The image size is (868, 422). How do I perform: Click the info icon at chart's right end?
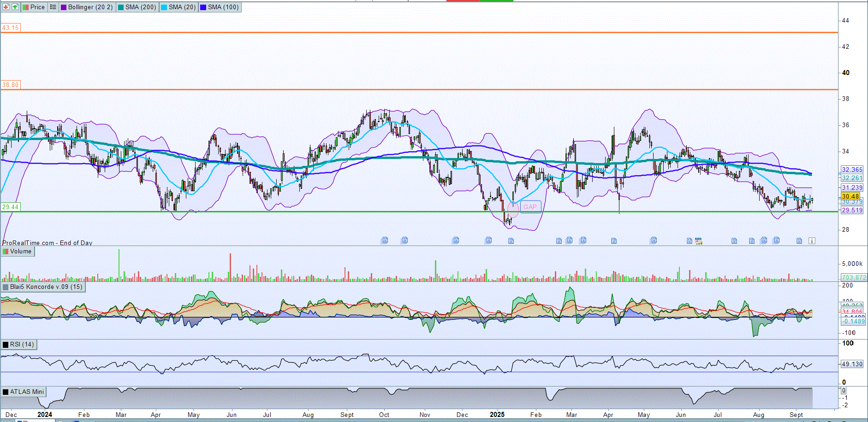pyautogui.click(x=812, y=241)
